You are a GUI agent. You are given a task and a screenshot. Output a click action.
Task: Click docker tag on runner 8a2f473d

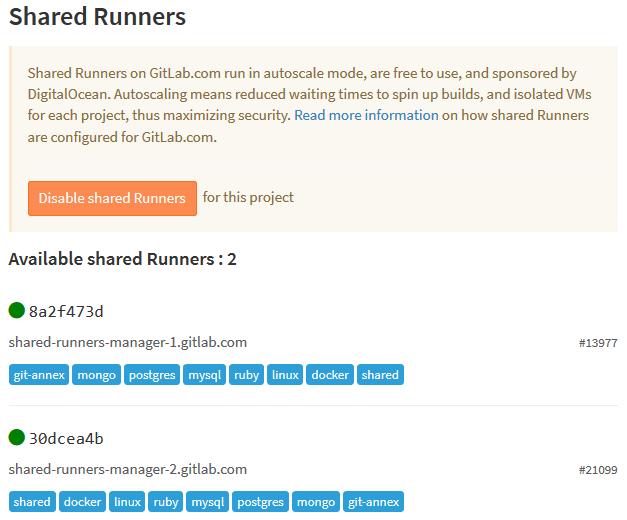330,375
